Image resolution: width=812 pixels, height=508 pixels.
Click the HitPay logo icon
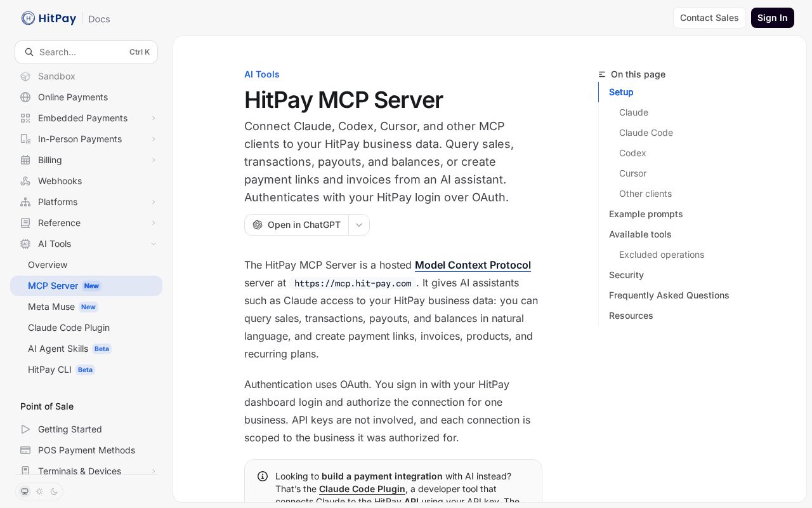coord(28,18)
